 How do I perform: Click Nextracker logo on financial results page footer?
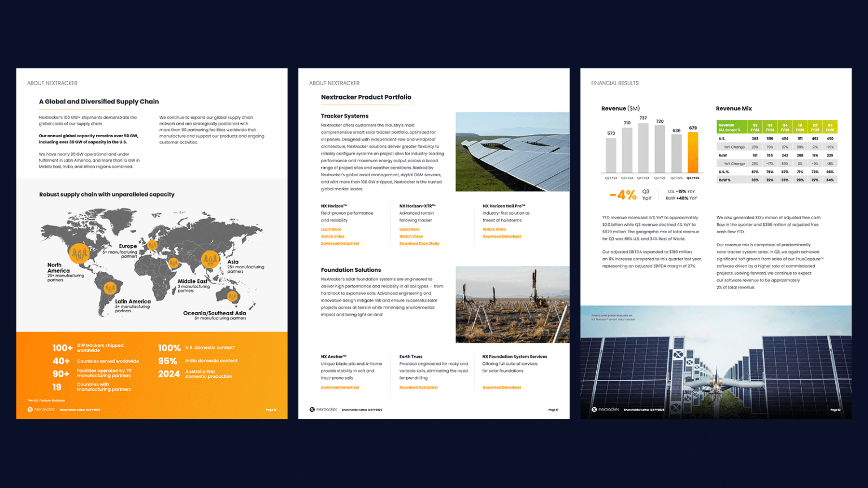605,409
